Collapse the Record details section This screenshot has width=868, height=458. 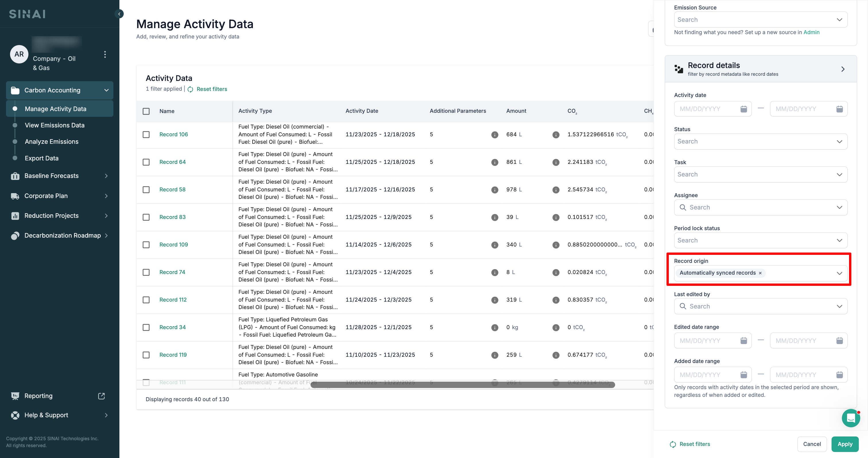pos(842,69)
